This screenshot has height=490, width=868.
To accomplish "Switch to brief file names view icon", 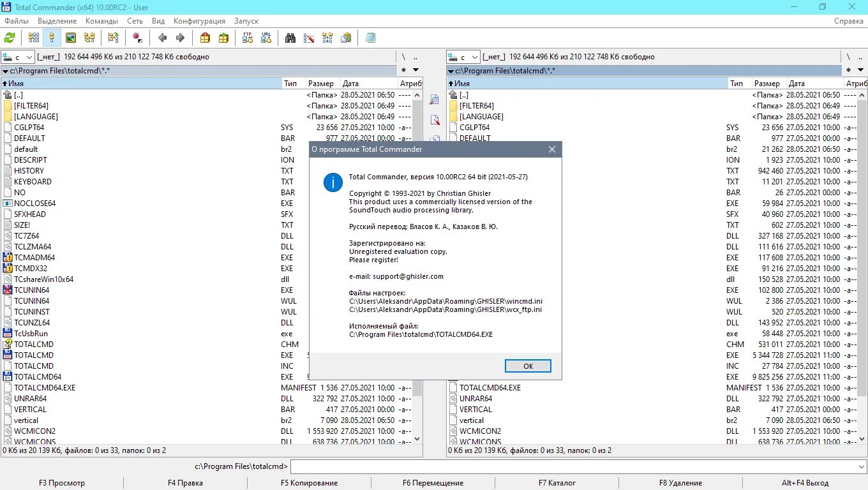I will pyautogui.click(x=34, y=38).
